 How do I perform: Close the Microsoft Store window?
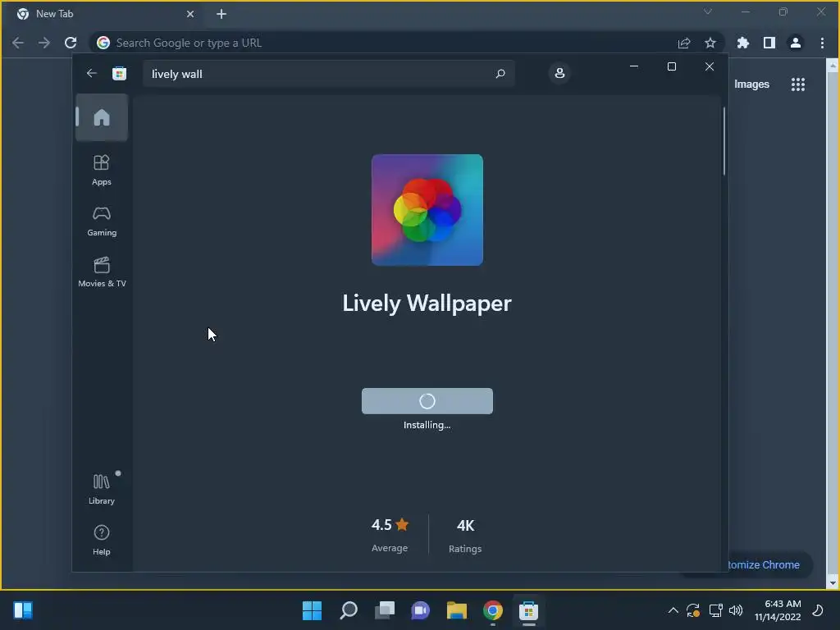710,66
